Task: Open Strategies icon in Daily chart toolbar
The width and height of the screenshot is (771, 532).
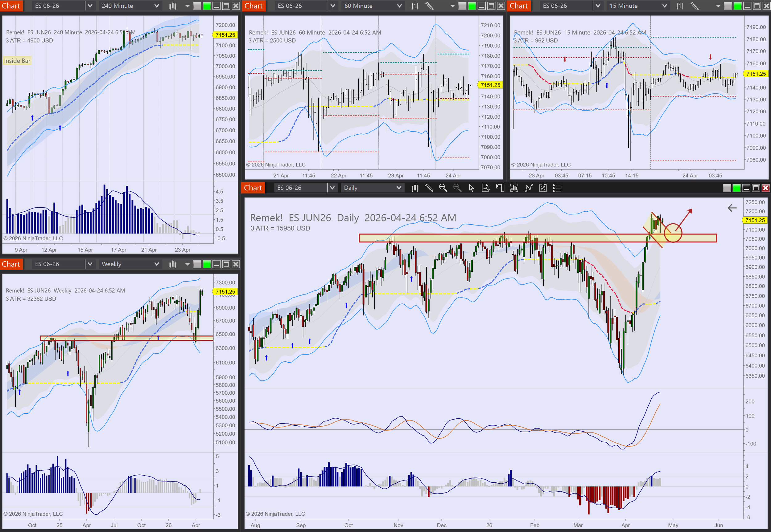Action: (543, 188)
